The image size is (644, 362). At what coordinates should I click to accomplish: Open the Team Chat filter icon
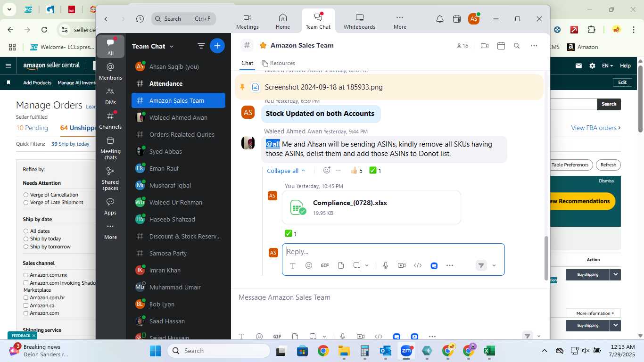[201, 46]
